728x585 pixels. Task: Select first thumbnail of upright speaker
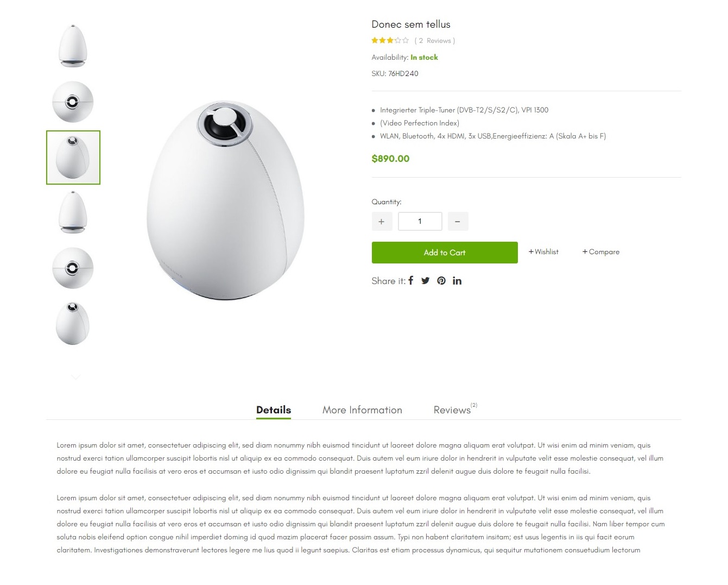tap(73, 46)
